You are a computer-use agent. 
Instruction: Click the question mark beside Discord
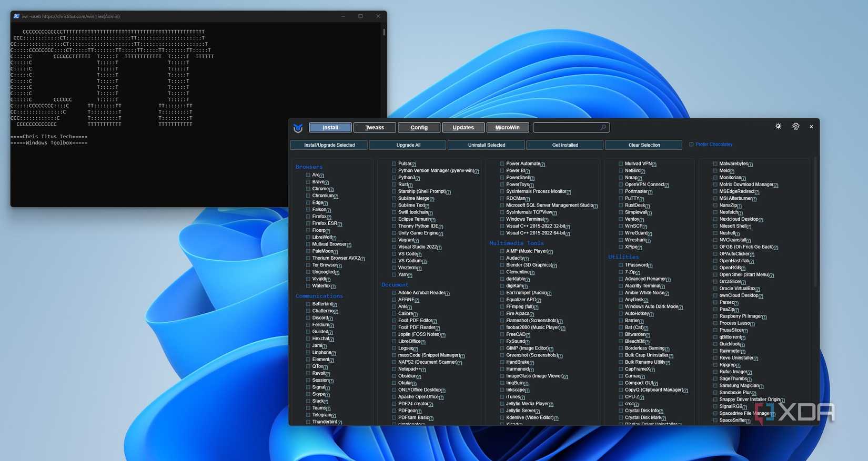pyautogui.click(x=330, y=319)
